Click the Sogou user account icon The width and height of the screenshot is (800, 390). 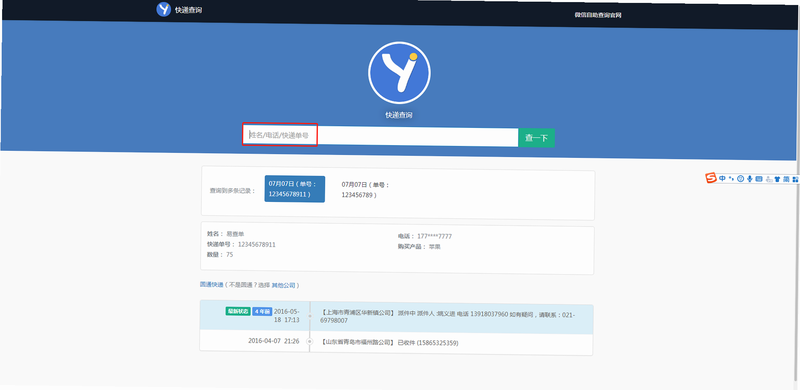click(768, 179)
